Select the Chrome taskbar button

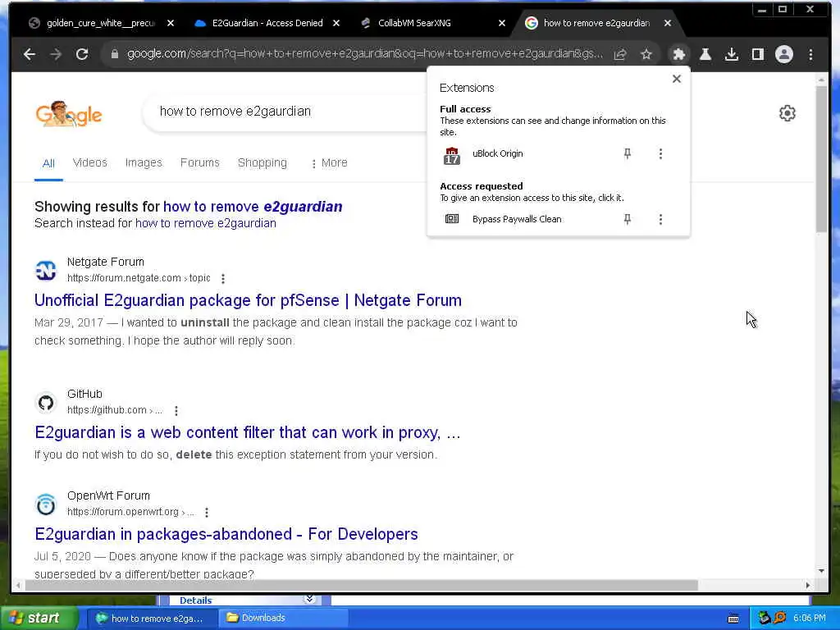[151, 619]
